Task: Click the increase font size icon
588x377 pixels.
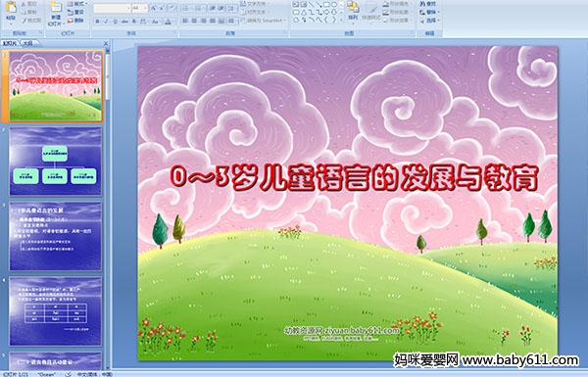Action: coord(154,8)
